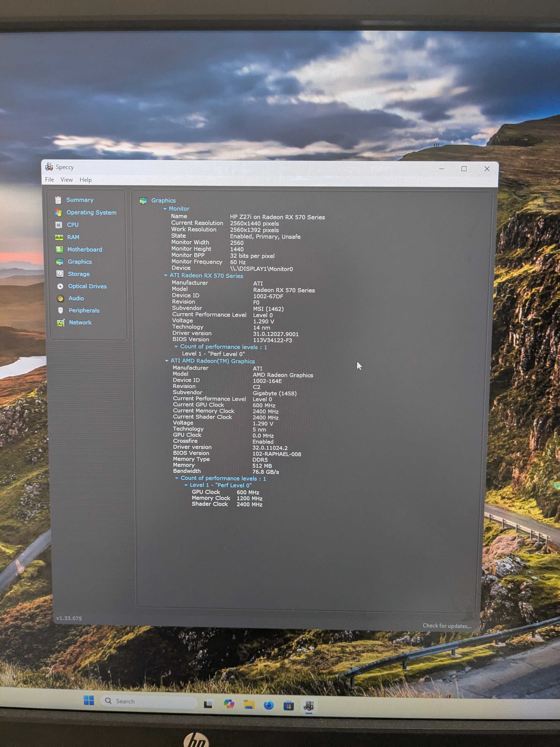The height and width of the screenshot is (747, 560).
Task: Click the Motherboard icon in sidebar
Action: [59, 250]
